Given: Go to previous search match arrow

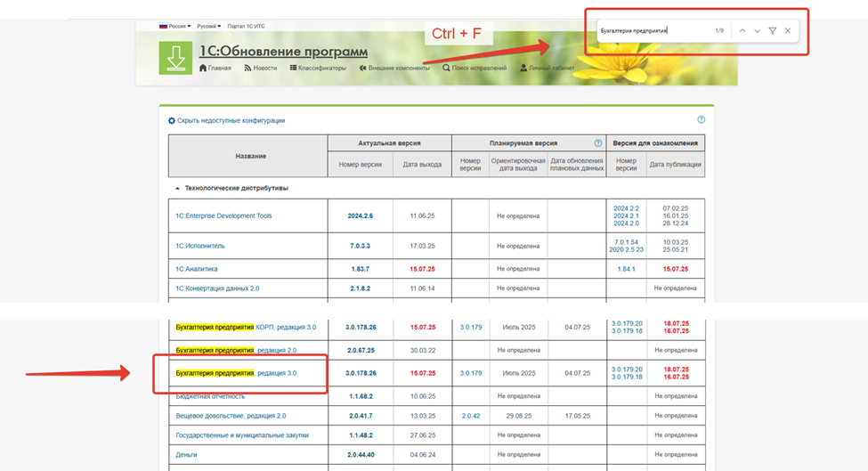Looking at the screenshot, I should point(742,31).
